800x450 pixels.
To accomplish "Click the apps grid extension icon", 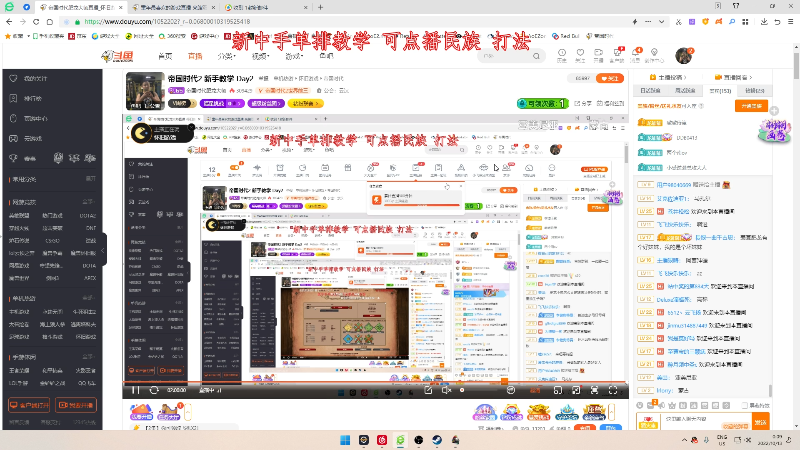I will coord(745,21).
